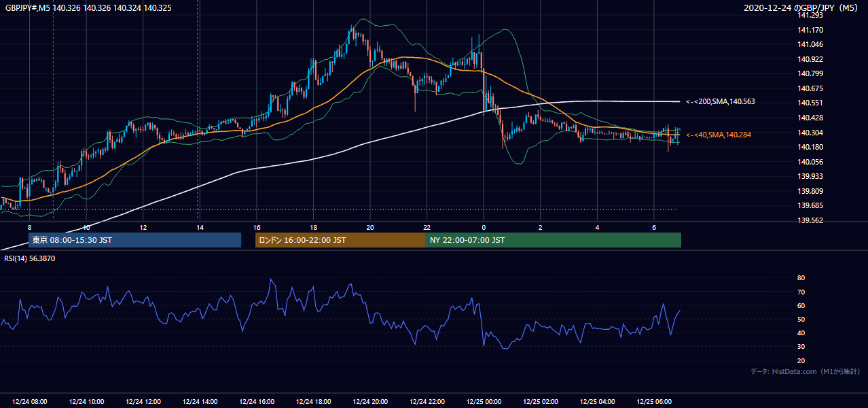Click the 12/24 18:00 bottom date label
868x408 pixels.
(313, 402)
